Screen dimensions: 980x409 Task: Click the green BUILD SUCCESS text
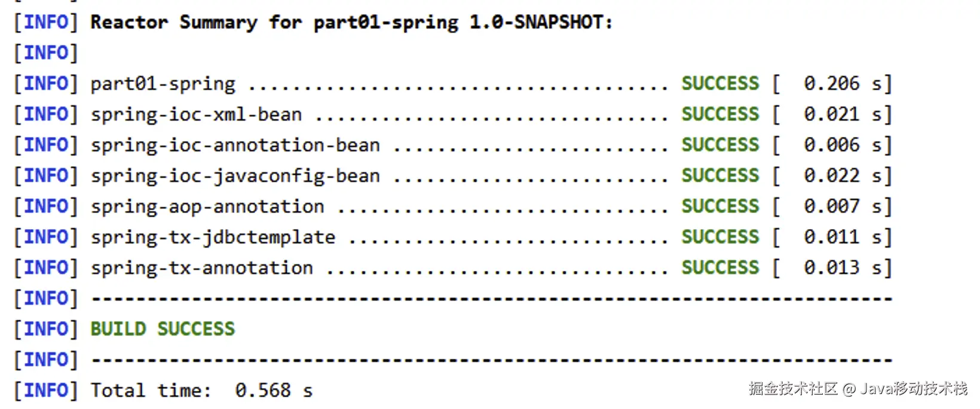pyautogui.click(x=163, y=329)
